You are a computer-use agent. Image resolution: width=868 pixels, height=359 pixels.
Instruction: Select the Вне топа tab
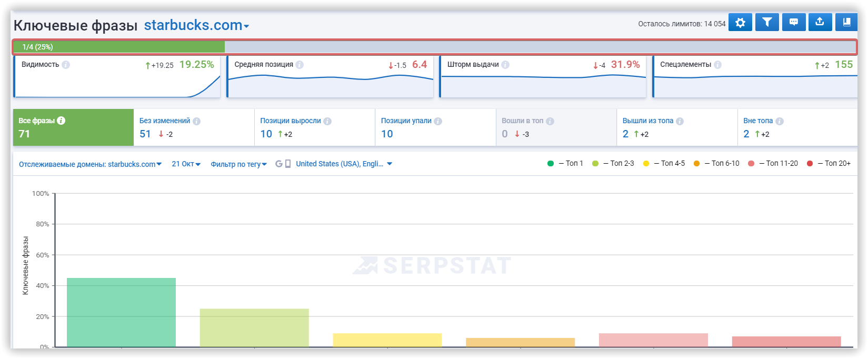tap(797, 127)
